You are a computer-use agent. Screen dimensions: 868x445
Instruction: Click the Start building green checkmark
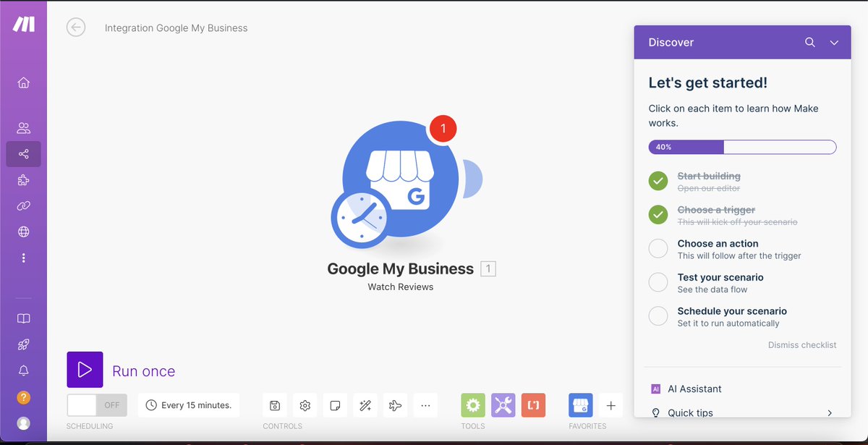pos(658,181)
